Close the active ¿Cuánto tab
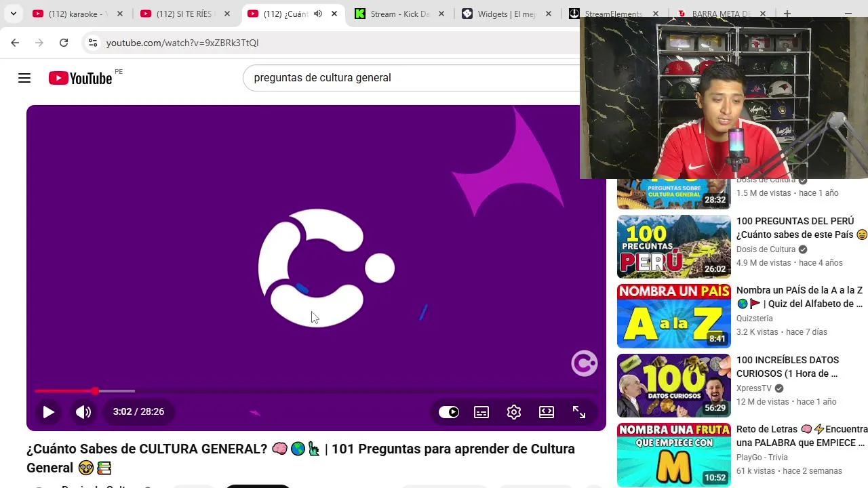Image resolution: width=868 pixels, height=488 pixels. click(x=334, y=14)
